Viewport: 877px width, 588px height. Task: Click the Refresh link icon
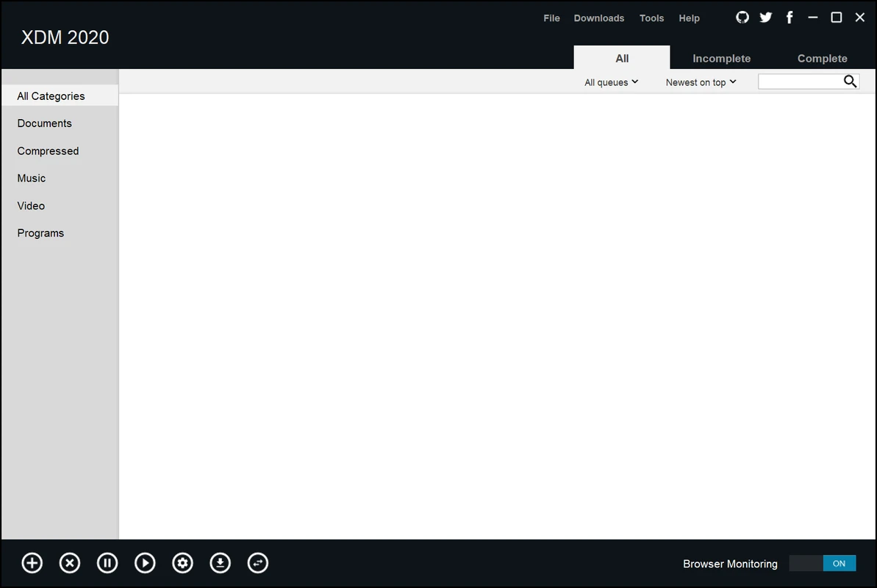258,562
